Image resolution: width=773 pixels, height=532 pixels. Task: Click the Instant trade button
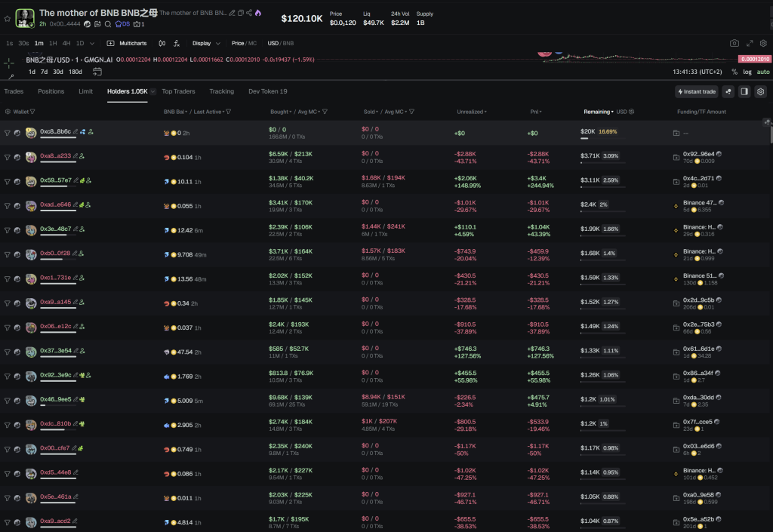click(x=695, y=91)
